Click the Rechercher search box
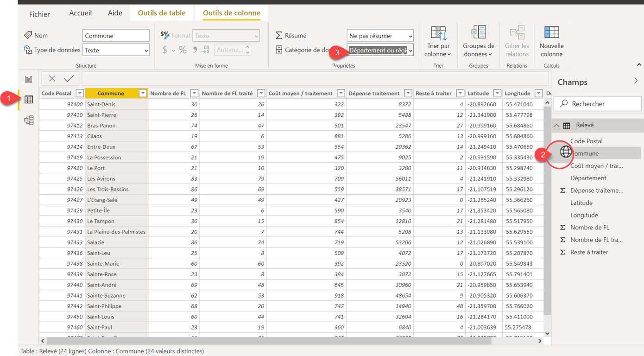This screenshot has height=356, width=644. pyautogui.click(x=598, y=104)
